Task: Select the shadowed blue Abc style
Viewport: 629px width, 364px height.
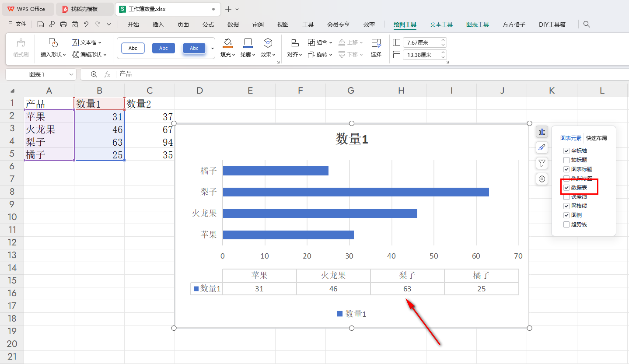Action: [194, 48]
